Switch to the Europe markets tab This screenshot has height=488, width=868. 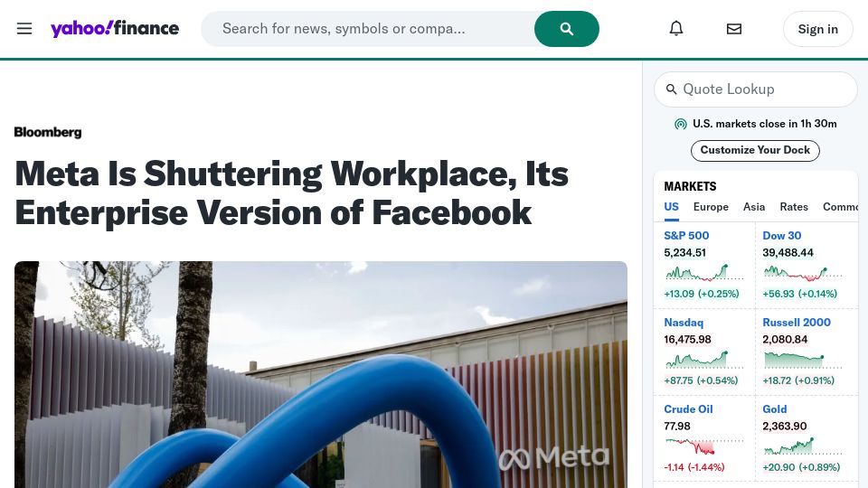(x=711, y=207)
